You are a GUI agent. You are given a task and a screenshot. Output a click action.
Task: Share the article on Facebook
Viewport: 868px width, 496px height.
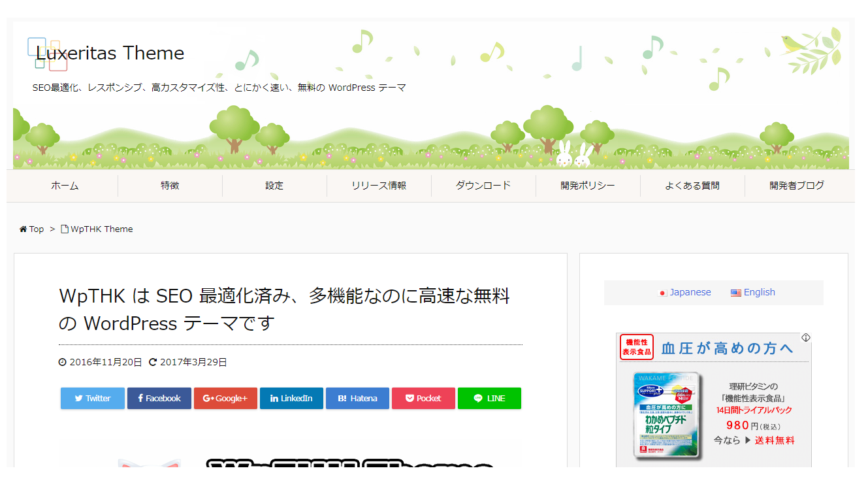click(x=159, y=399)
